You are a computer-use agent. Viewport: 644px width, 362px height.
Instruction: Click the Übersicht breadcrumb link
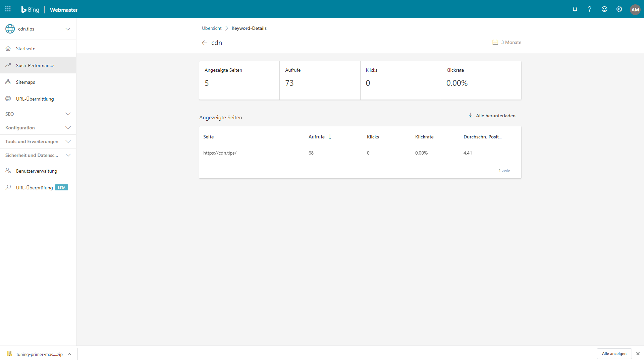(212, 28)
